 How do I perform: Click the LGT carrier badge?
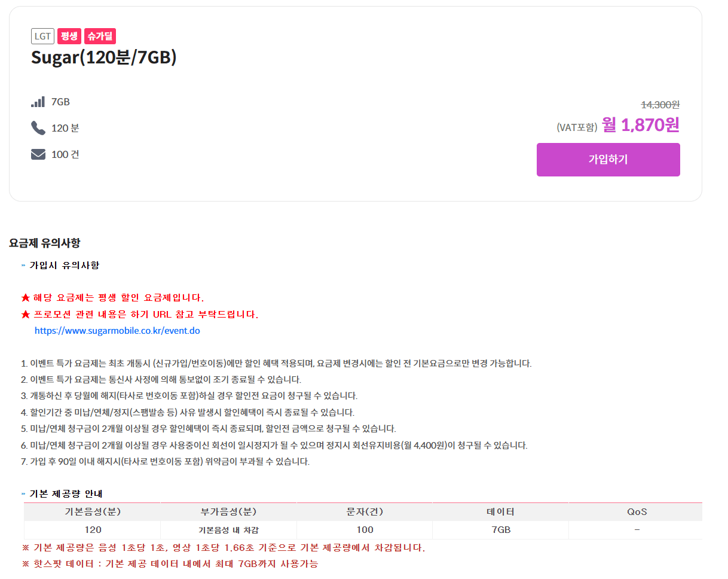[42, 36]
